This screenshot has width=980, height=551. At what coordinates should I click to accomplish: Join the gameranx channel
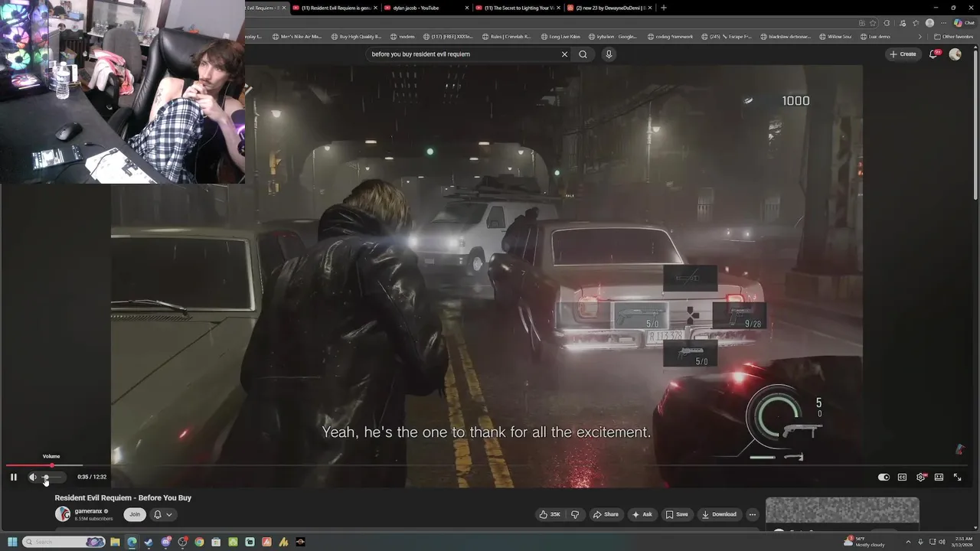click(135, 514)
